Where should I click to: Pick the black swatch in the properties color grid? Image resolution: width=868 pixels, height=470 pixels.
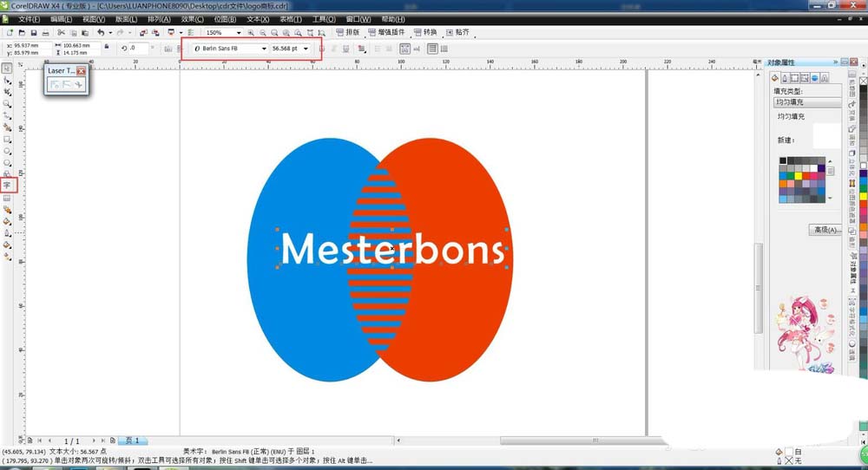click(x=783, y=160)
